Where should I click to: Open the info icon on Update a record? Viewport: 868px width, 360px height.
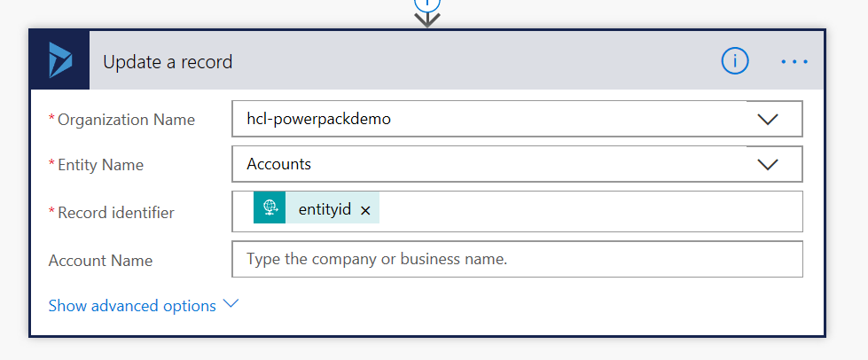click(x=735, y=60)
